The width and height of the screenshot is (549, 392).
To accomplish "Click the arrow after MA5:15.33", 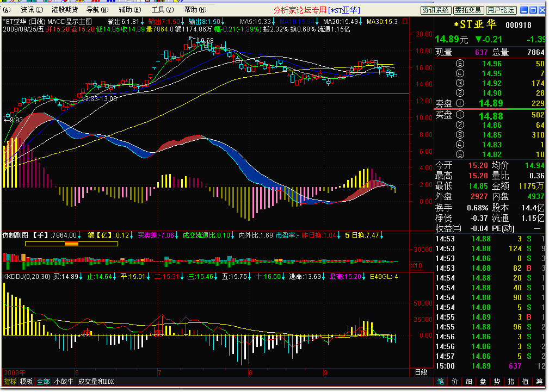I will [274, 22].
